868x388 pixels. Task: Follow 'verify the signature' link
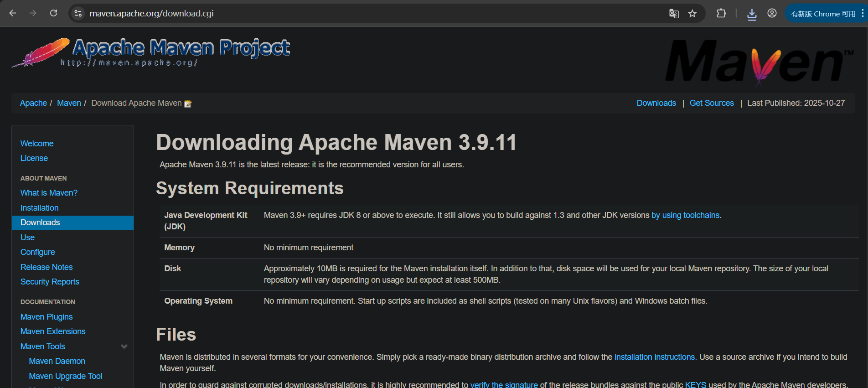504,385
